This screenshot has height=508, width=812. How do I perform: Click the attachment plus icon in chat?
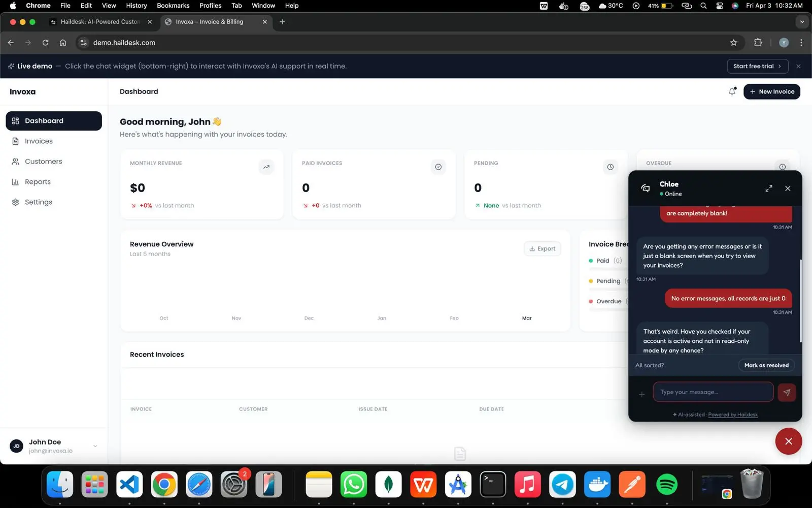click(x=641, y=394)
